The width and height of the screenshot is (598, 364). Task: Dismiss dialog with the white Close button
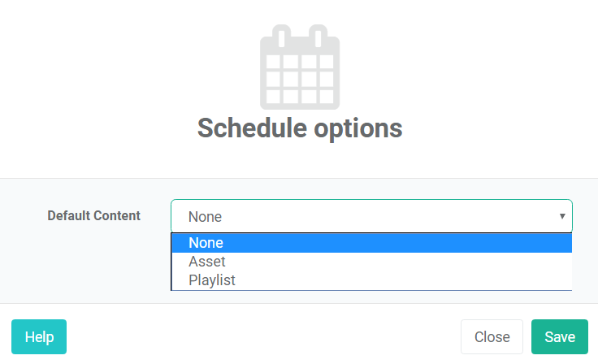click(x=492, y=337)
